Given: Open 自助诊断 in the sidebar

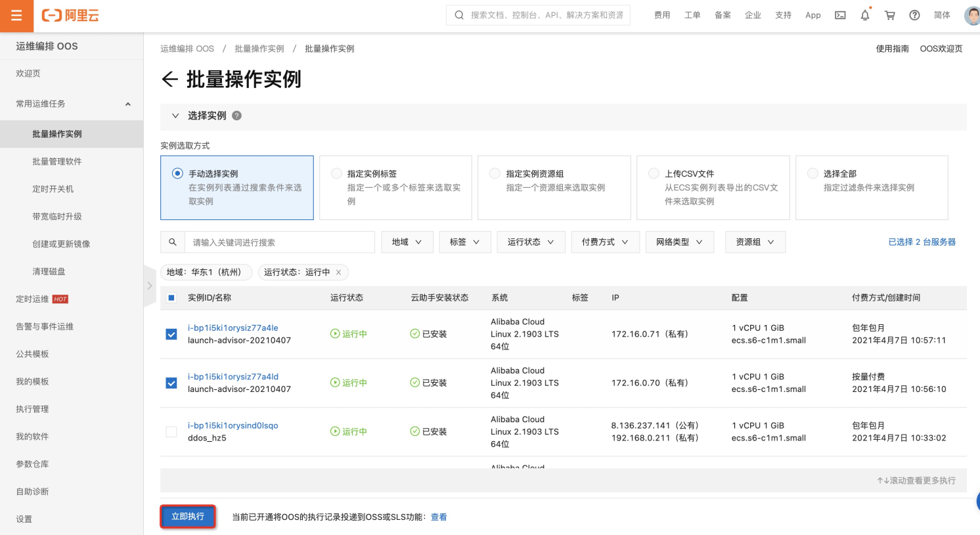Looking at the screenshot, I should tap(32, 492).
